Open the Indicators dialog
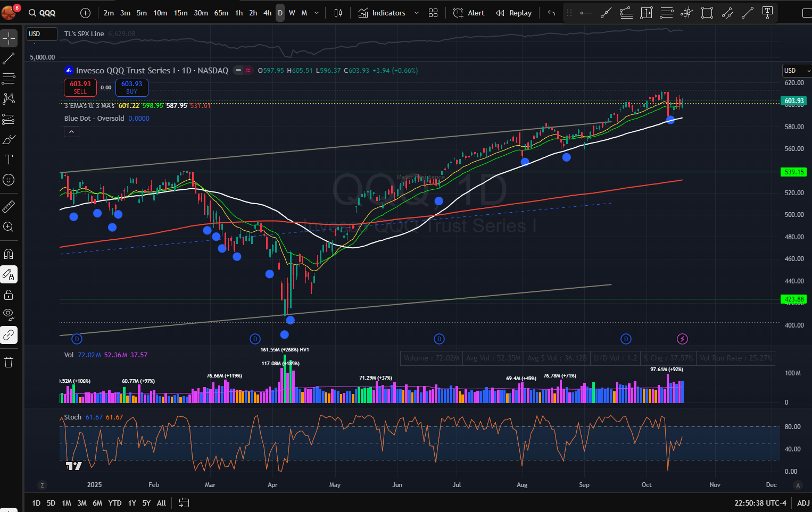812x512 pixels. coord(382,13)
